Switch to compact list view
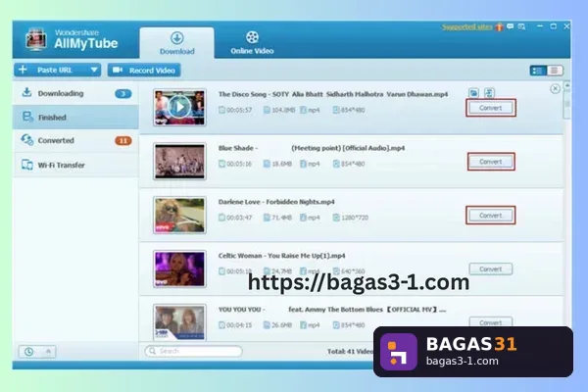The height and width of the screenshot is (392, 588). tap(555, 71)
